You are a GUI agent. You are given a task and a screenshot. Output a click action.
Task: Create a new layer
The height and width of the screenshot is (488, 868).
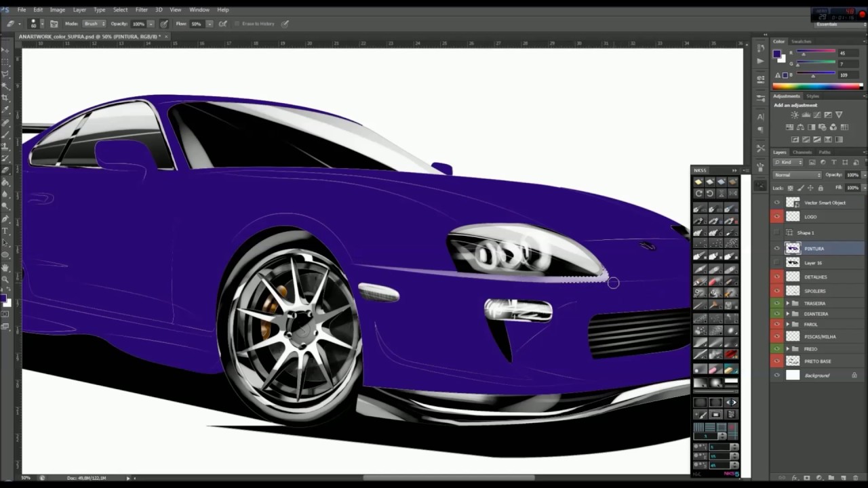coord(844,478)
